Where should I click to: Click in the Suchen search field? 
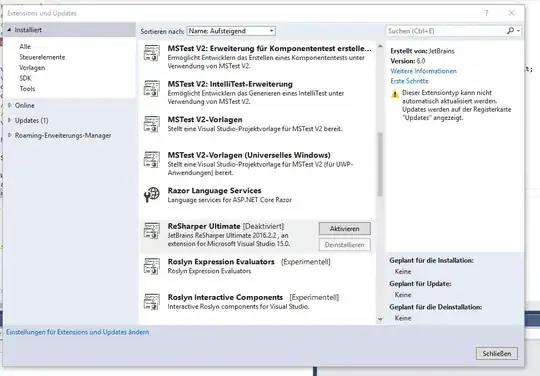coord(446,31)
